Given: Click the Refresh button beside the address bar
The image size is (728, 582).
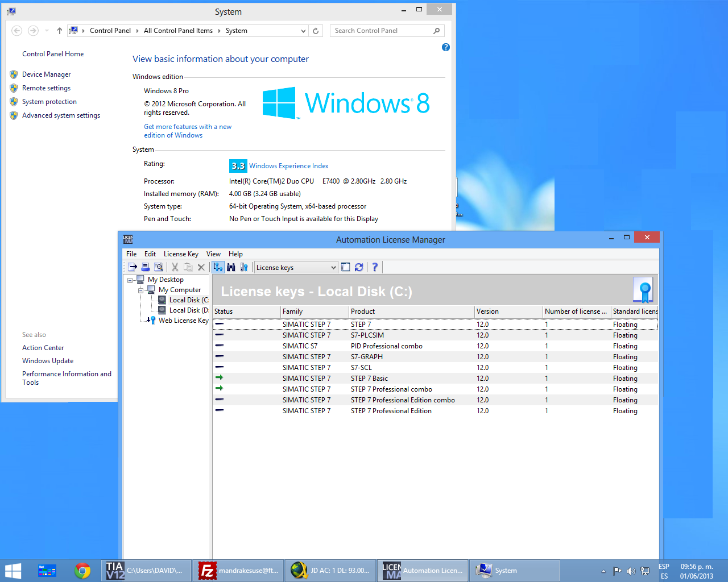Looking at the screenshot, I should click(x=316, y=31).
